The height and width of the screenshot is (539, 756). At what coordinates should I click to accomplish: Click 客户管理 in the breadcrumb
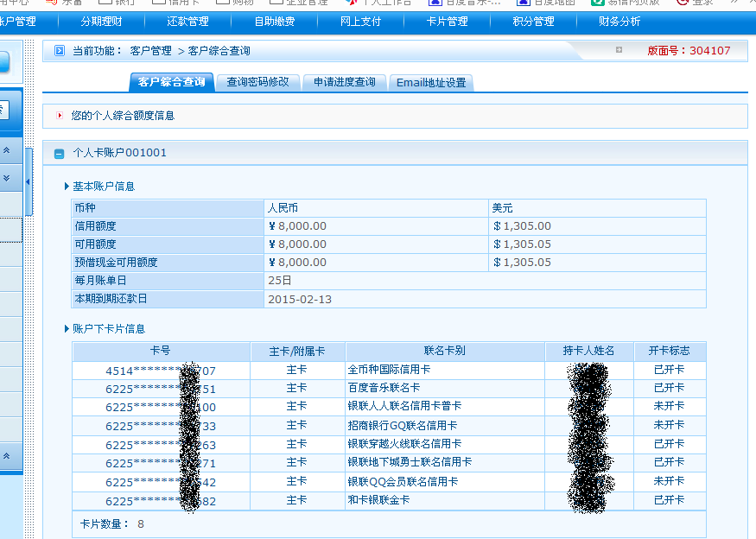pyautogui.click(x=151, y=51)
